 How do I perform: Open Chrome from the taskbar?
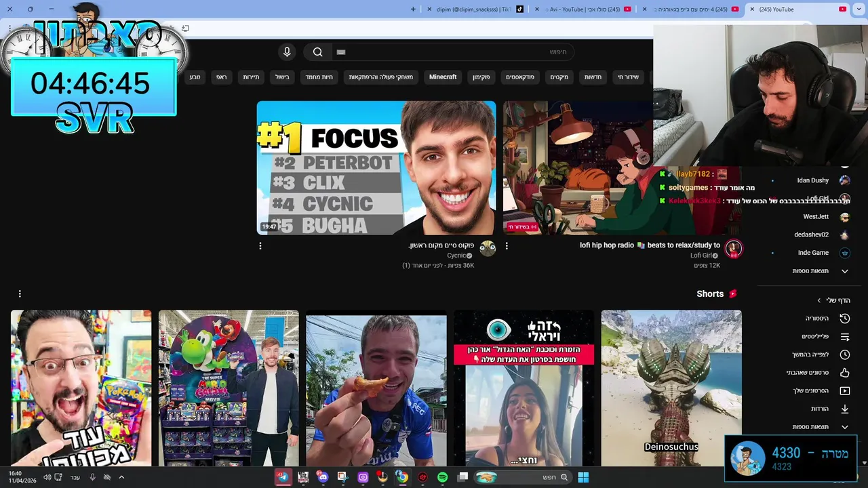(x=402, y=477)
